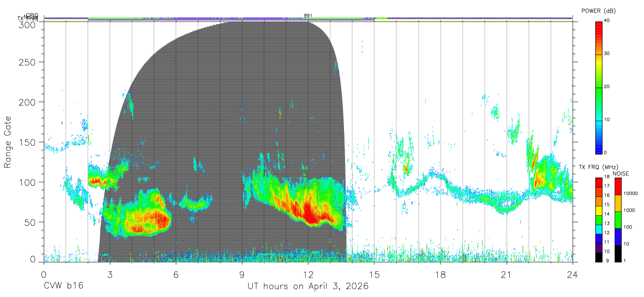Click the yellow swatch of NOISE legend
The width and height of the screenshot is (644, 297).
(617, 203)
